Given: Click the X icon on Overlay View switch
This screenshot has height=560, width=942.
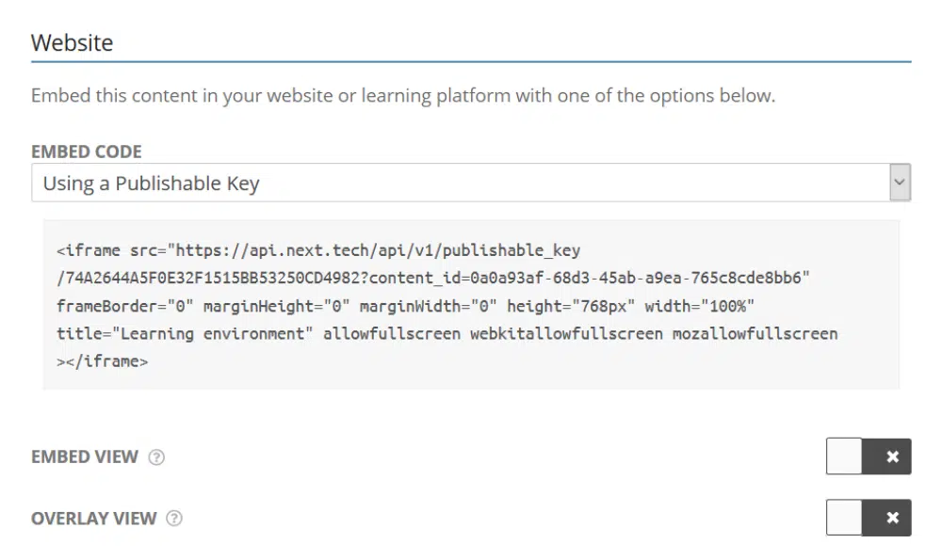Looking at the screenshot, I should 892,518.
